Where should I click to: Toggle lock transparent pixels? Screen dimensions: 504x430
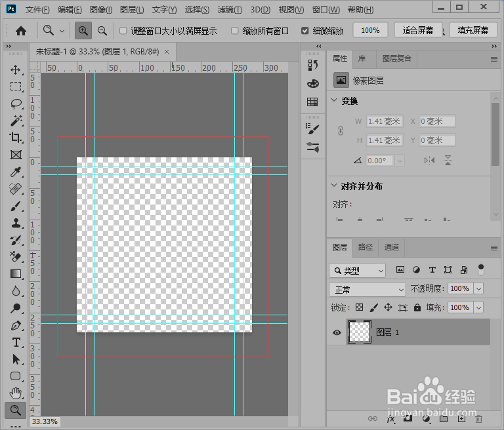359,307
